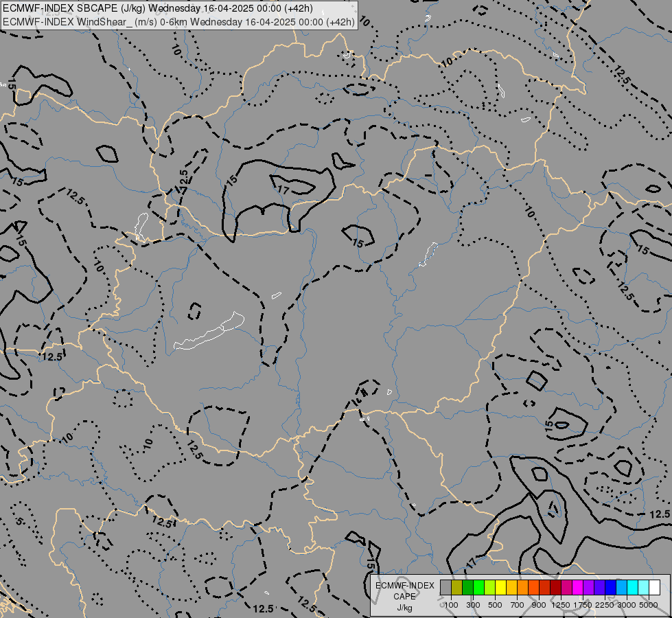Viewport: 672px width, 618px height.
Task: Select the bright green legend swatch
Action: (x=478, y=587)
